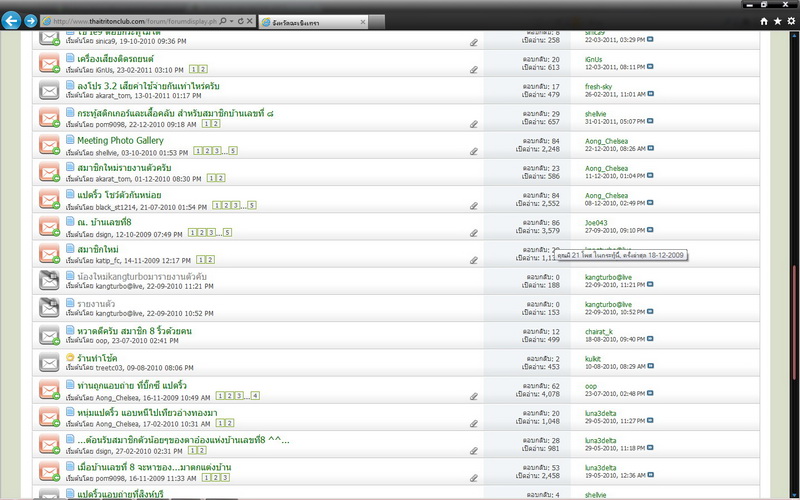Click gray envelope icon for ร้านทำโช้ค thread
The width and height of the screenshot is (800, 500).
pos(49,363)
